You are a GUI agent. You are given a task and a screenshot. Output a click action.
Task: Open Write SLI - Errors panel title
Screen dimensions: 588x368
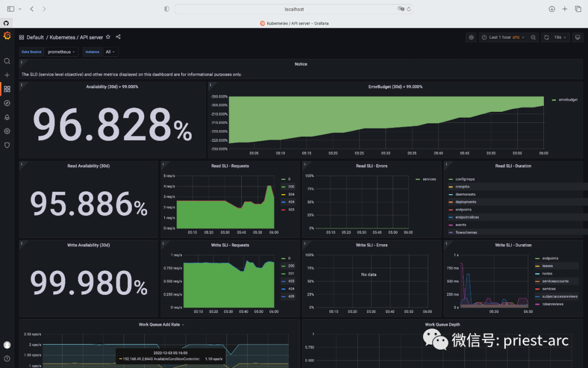click(x=372, y=245)
